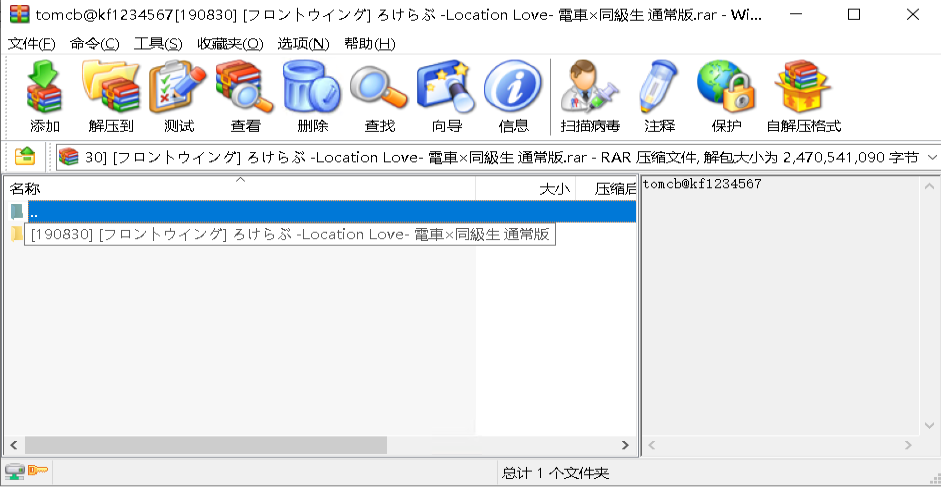The width and height of the screenshot is (941, 488).
Task: Click the Protect (保护) archive icon
Action: tap(726, 97)
